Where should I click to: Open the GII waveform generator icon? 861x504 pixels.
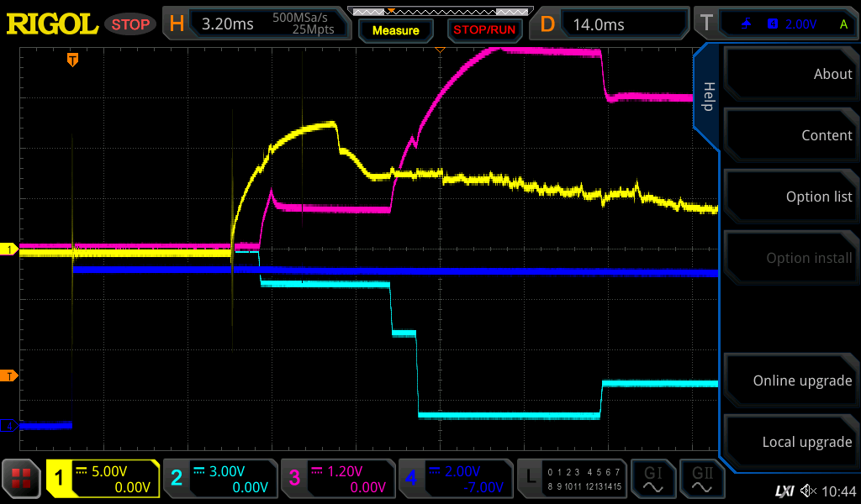701,480
